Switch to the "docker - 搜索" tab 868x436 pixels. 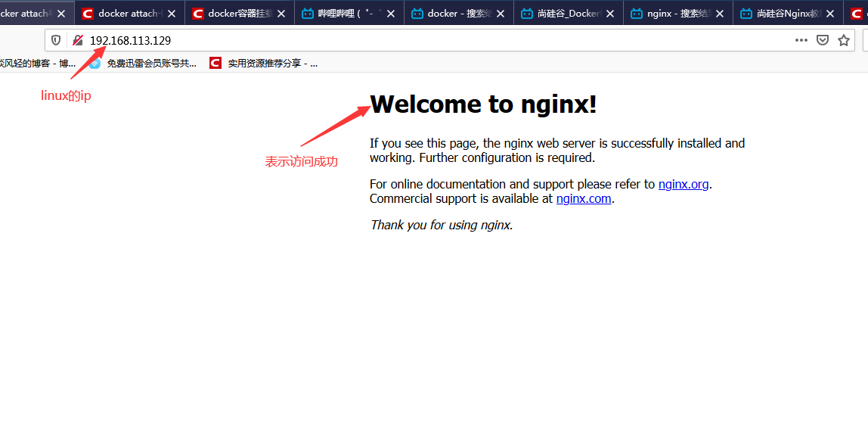[x=459, y=14]
